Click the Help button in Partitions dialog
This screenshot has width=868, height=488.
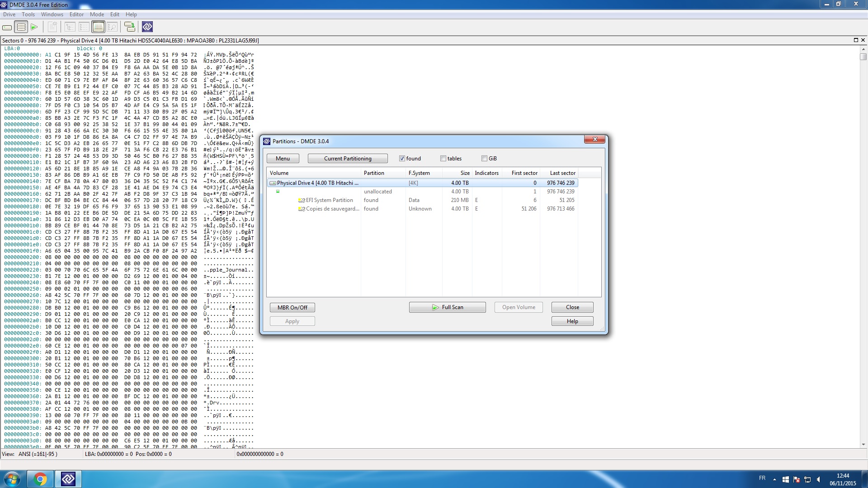(x=572, y=321)
